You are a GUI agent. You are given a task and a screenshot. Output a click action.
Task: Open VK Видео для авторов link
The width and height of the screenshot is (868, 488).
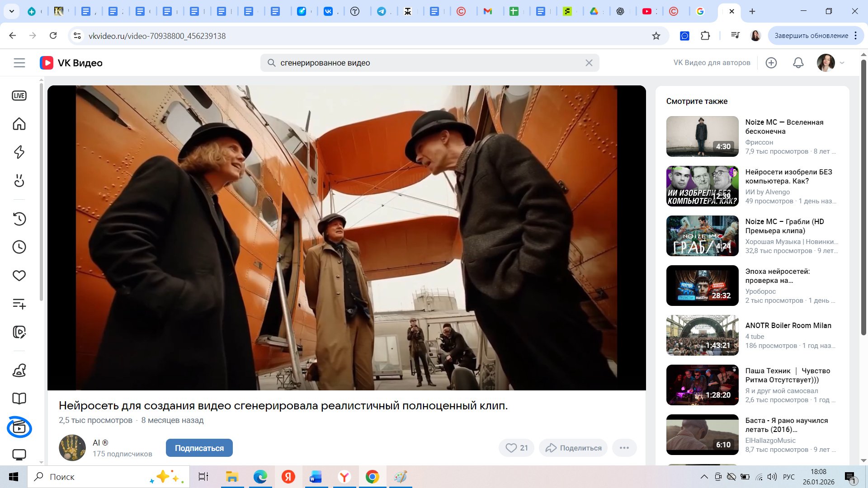[x=712, y=63]
